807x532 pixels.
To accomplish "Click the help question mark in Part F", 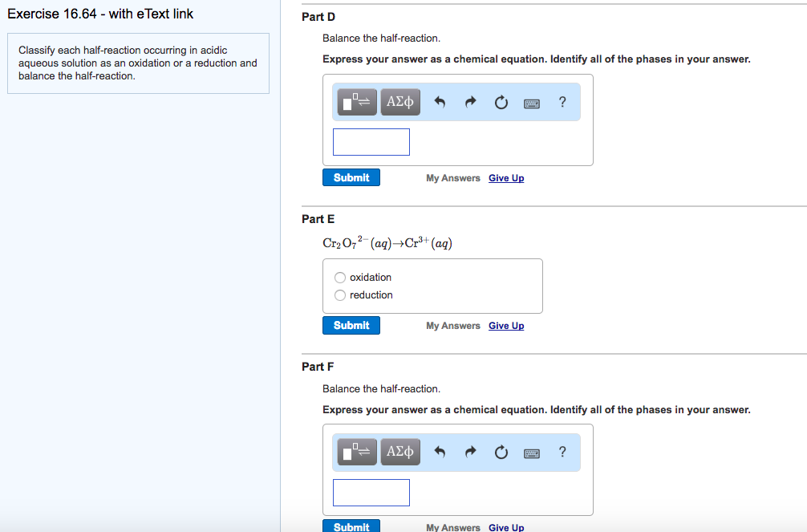I will point(562,452).
